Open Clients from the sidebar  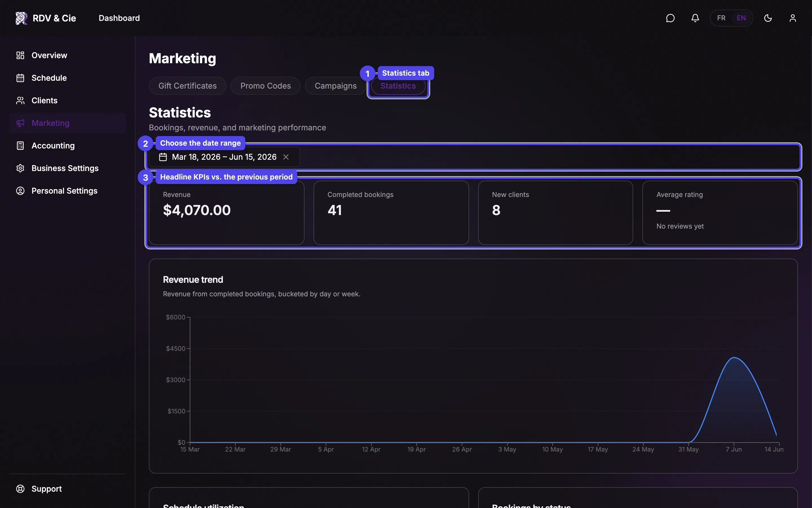click(x=67, y=100)
